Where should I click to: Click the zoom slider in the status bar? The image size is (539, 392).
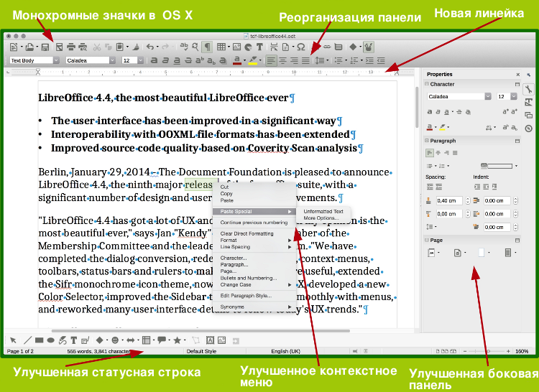[x=488, y=351]
